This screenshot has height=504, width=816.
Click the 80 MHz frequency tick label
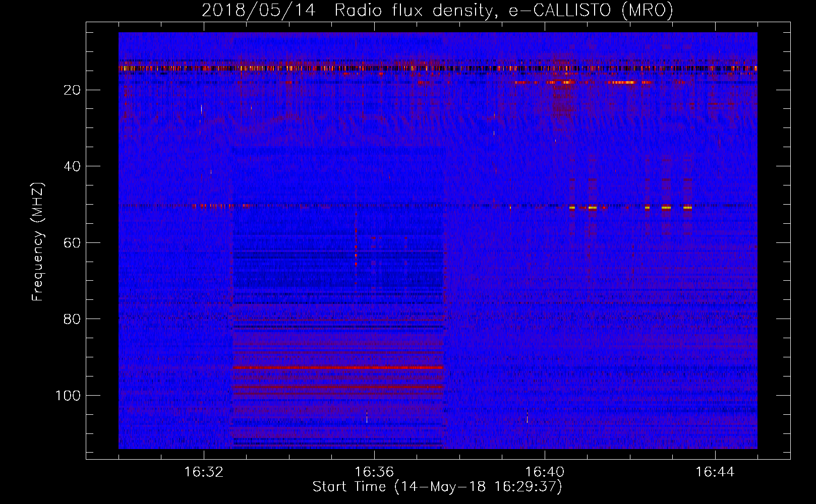click(x=72, y=319)
